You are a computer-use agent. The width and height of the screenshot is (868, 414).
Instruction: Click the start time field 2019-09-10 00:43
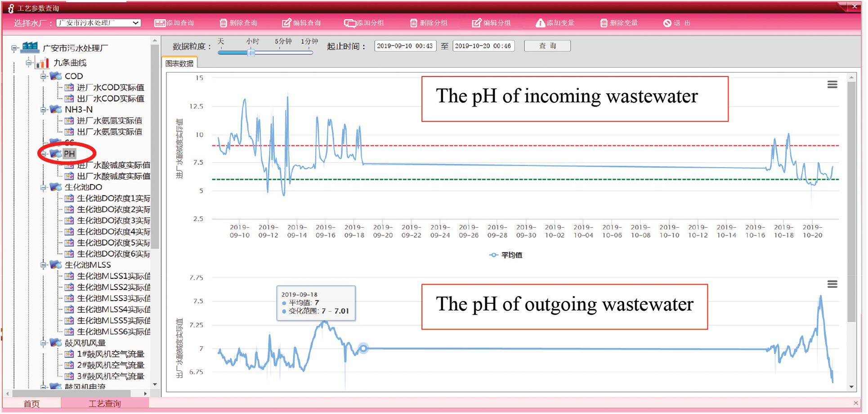point(405,46)
